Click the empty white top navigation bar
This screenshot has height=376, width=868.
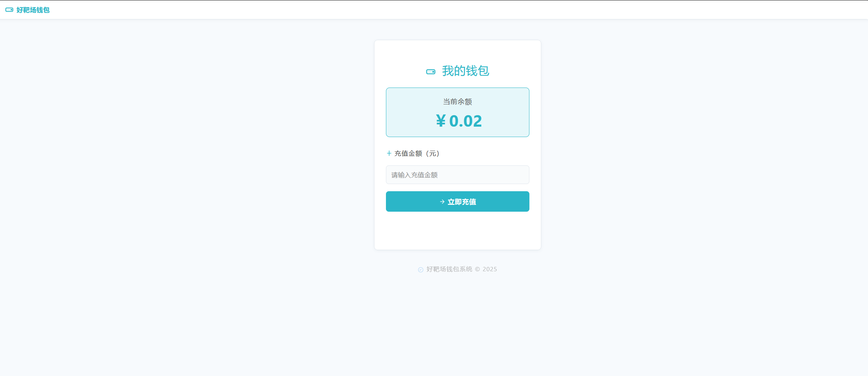[458, 10]
